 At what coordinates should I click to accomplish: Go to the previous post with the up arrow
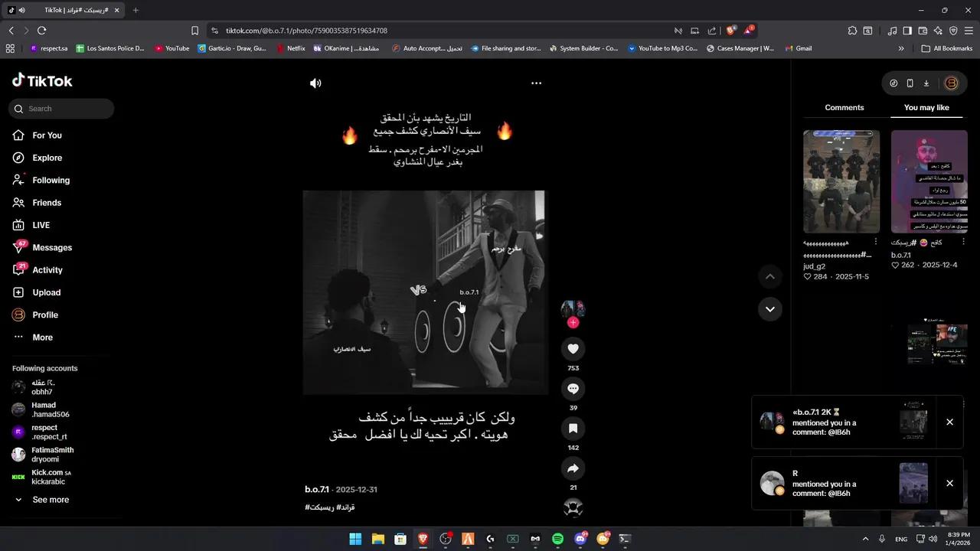point(770,276)
